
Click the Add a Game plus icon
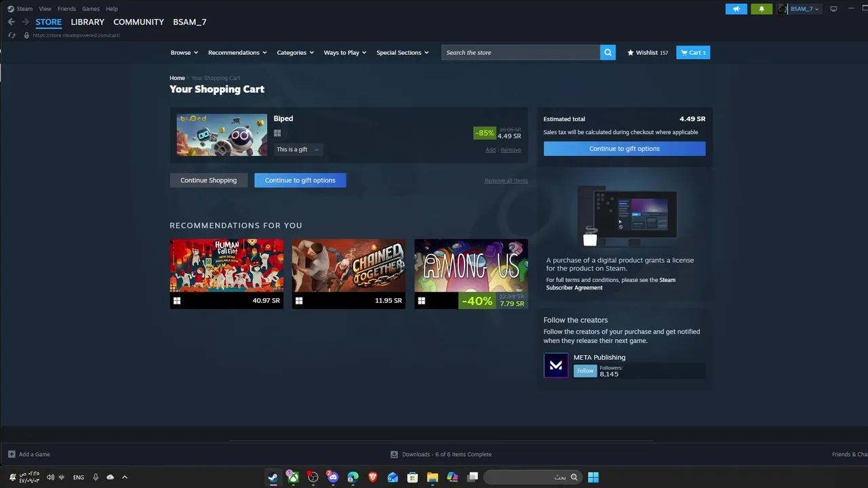pos(12,454)
